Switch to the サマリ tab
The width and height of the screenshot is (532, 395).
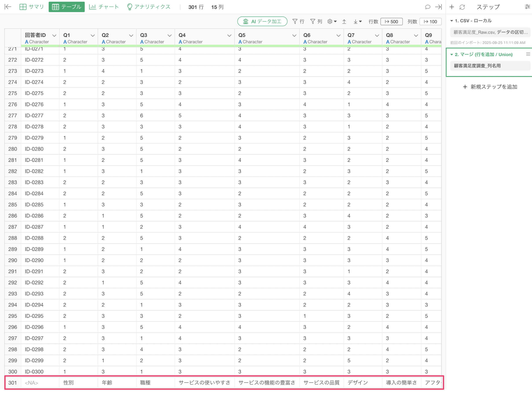[32, 7]
